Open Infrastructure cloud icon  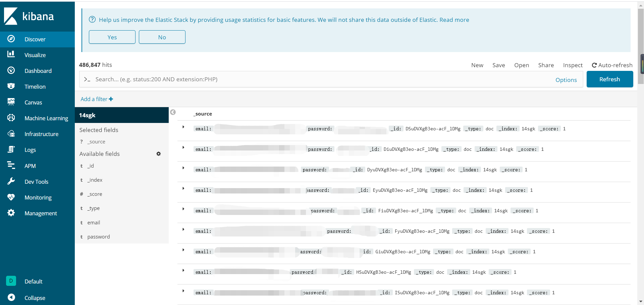coord(11,134)
